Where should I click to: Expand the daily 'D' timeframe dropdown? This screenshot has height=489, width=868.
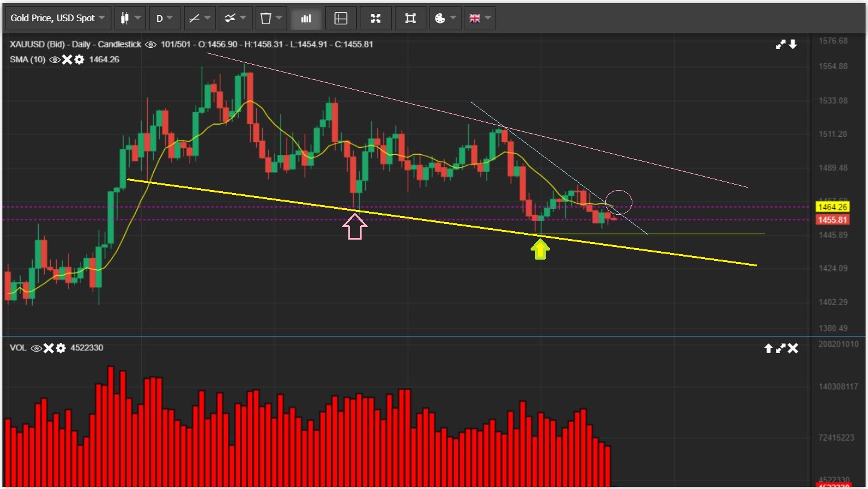[165, 18]
